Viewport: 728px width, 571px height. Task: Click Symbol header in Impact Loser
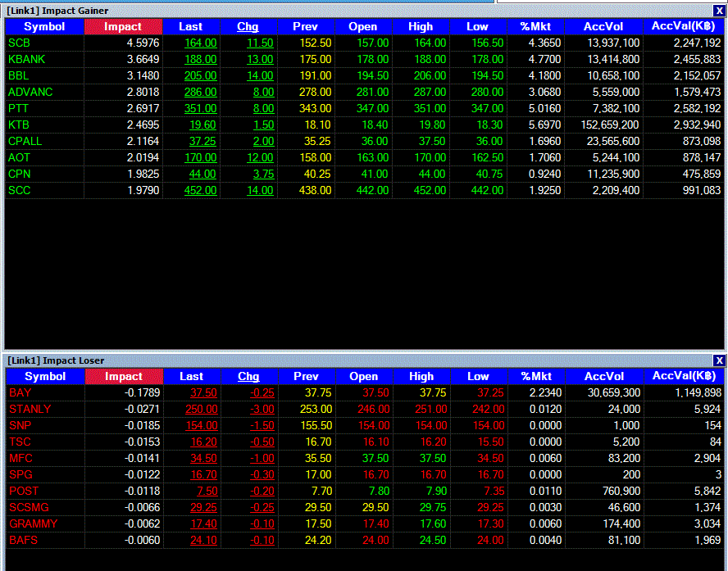click(45, 376)
